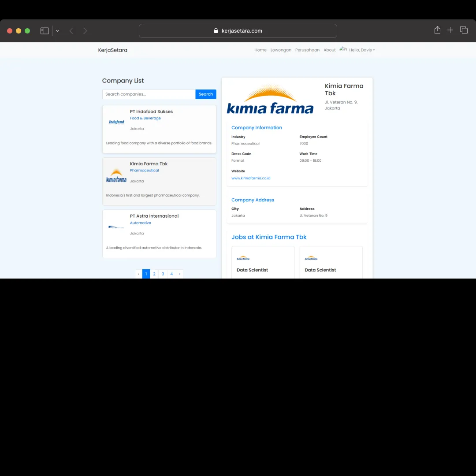Open the Home menu item
Image resolution: width=476 pixels, height=476 pixels.
pyautogui.click(x=260, y=50)
